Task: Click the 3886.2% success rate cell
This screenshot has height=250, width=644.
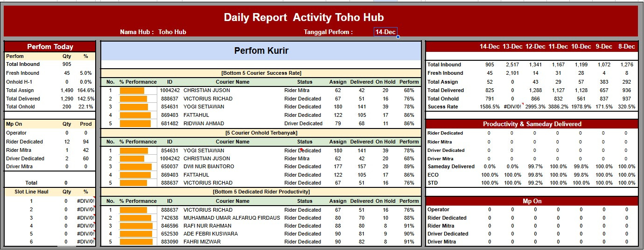Action: [x=558, y=107]
